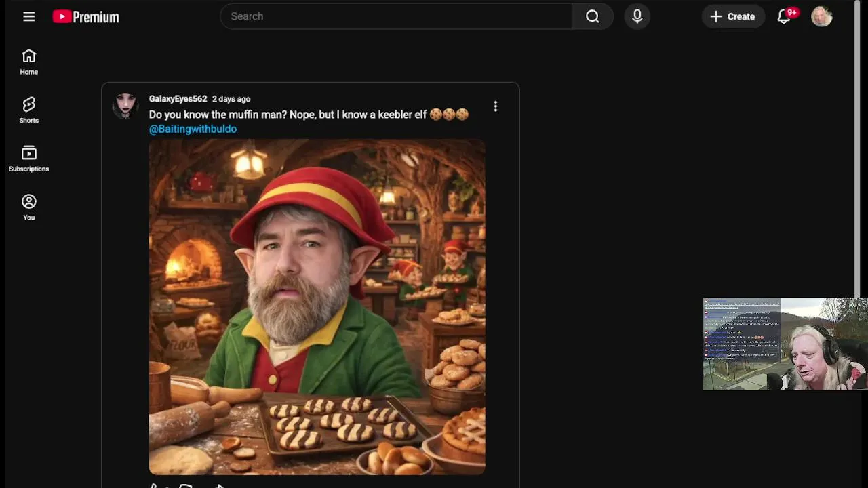Viewport: 868px width, 488px height.
Task: Open the You section in sidebar
Action: pyautogui.click(x=28, y=207)
